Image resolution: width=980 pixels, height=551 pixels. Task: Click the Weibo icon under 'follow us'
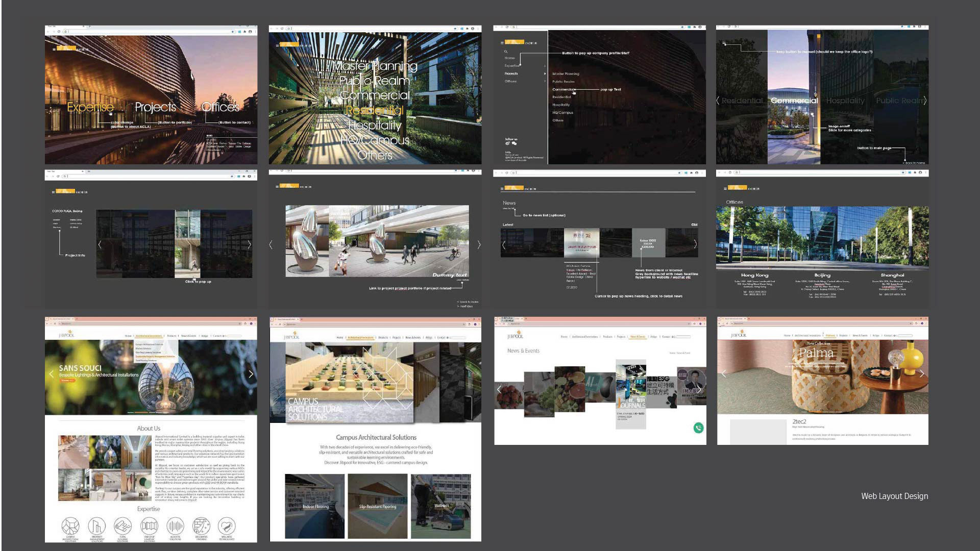[507, 143]
